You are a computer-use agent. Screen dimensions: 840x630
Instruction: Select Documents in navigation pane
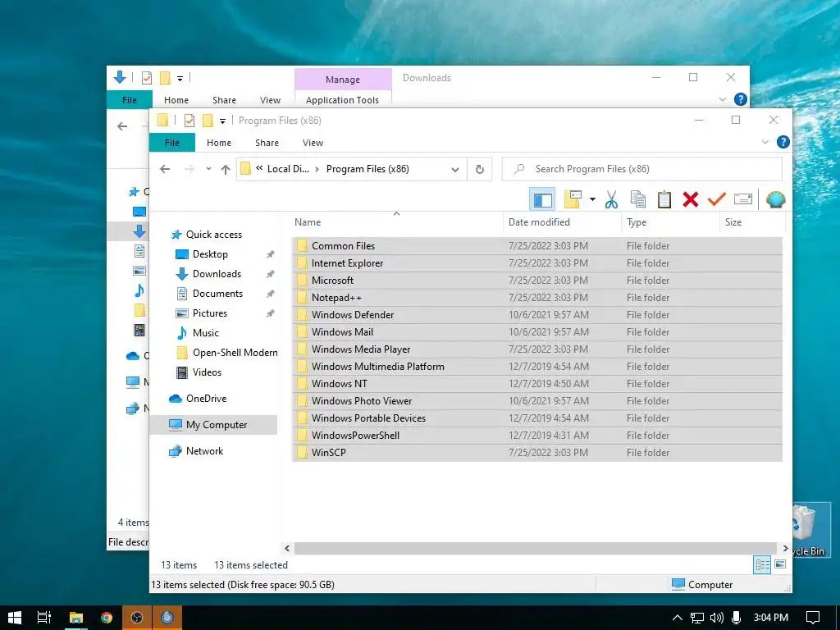pyautogui.click(x=217, y=294)
